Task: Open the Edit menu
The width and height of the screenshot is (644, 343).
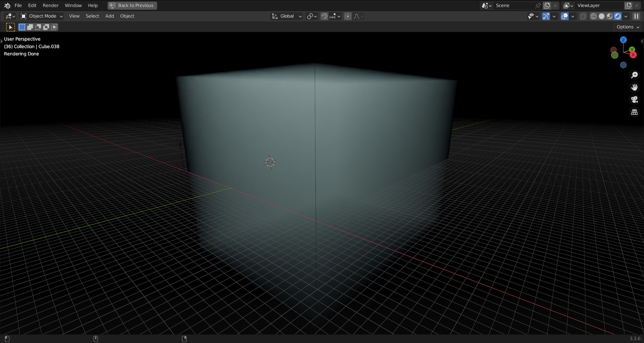Action: click(32, 5)
